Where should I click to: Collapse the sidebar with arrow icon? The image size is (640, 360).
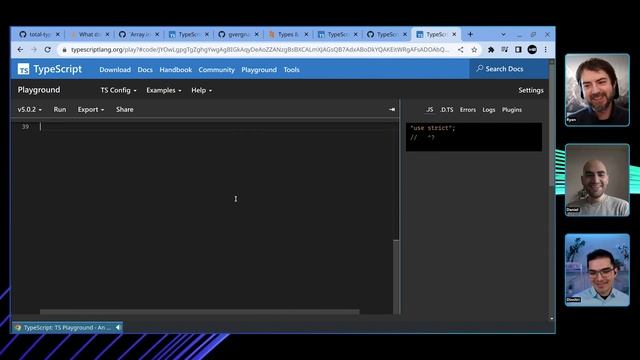pyautogui.click(x=392, y=109)
